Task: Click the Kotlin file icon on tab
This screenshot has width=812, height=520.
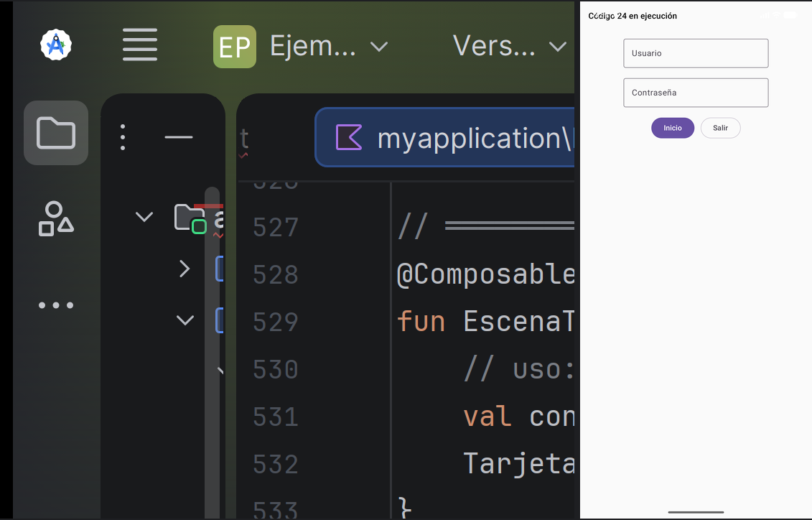Action: tap(348, 137)
